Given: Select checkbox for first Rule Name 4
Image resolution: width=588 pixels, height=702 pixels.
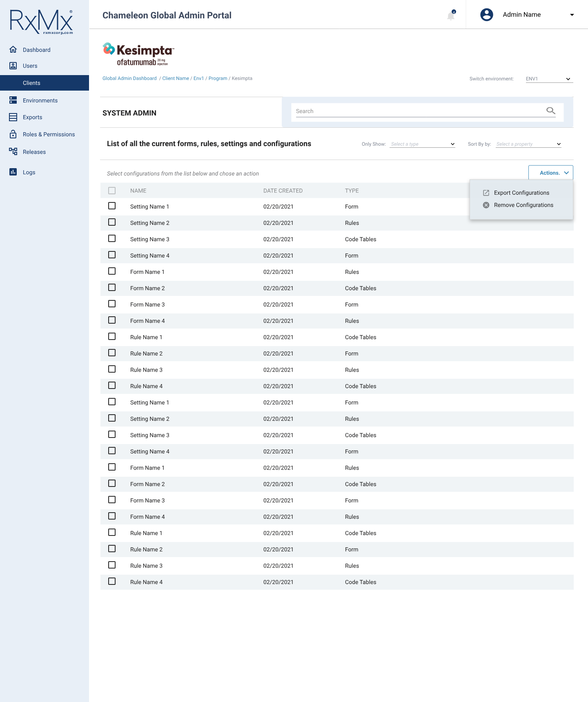Looking at the screenshot, I should 112,385.
